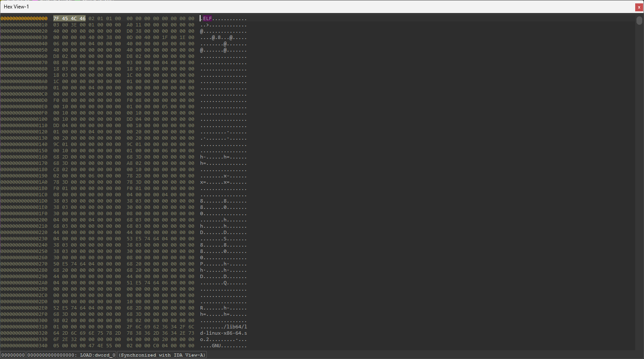Click address 00000000000000D0
This screenshot has width=644, height=359.
click(24, 100)
